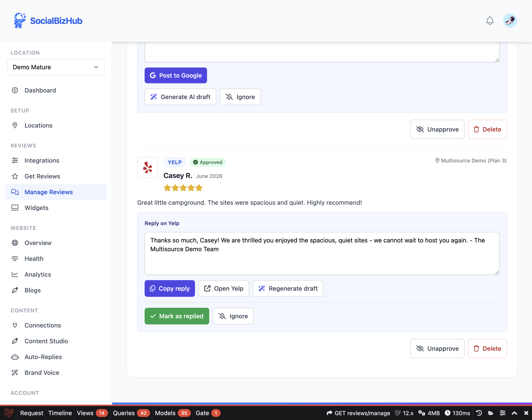
Task: Open the Views tab in debugbar
Action: pyautogui.click(x=92, y=413)
